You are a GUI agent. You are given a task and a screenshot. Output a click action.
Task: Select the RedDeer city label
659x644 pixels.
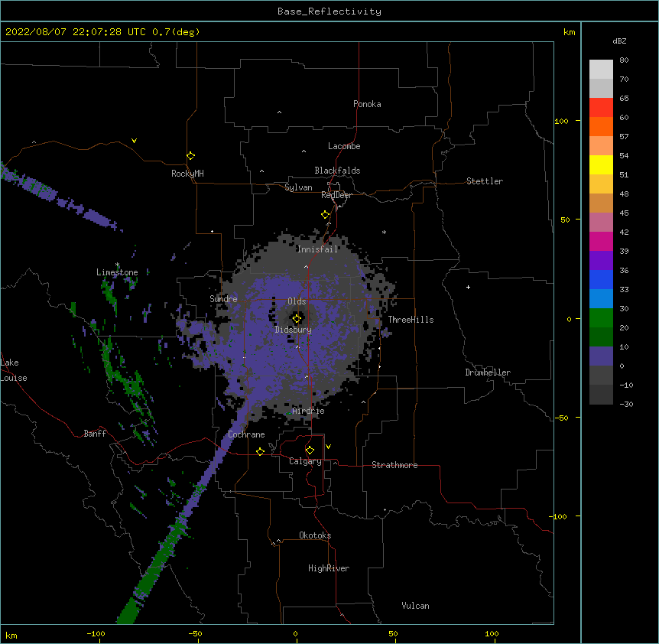click(x=336, y=195)
